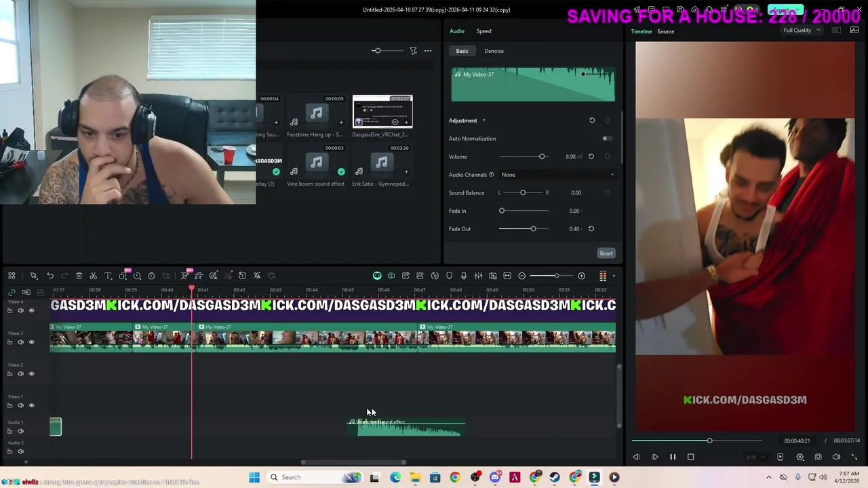Reset the Fade Out value
Screen dimensions: 868x488
(x=591, y=229)
